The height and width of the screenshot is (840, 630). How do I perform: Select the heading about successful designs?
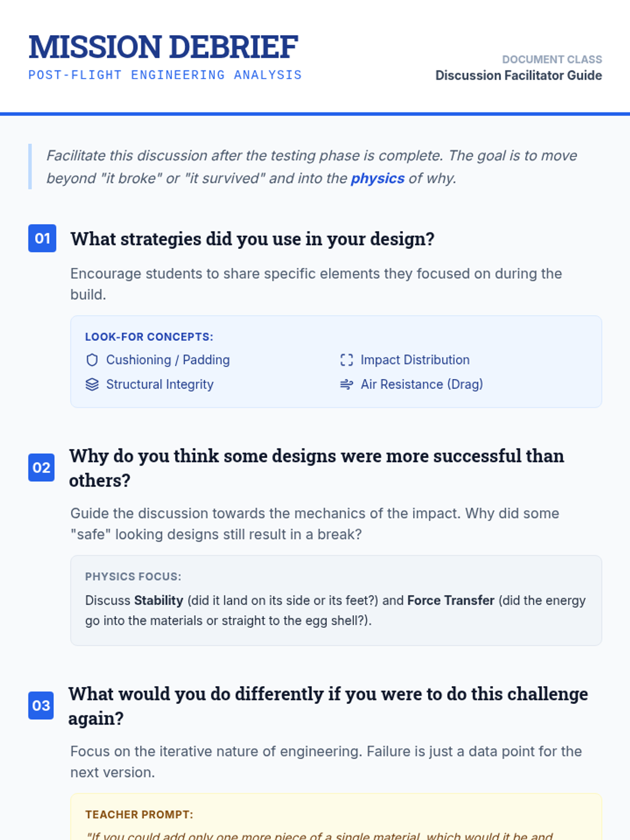pyautogui.click(x=317, y=468)
